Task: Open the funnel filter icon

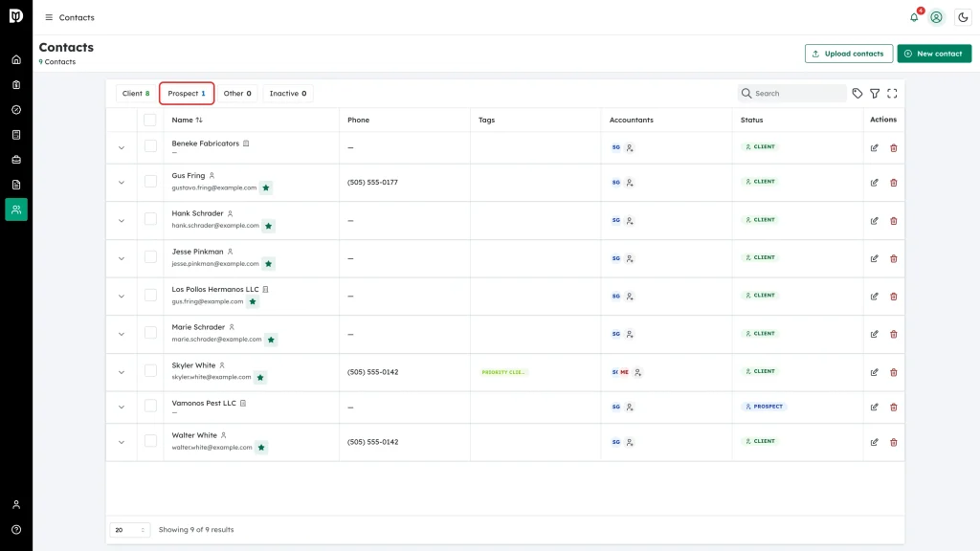Action: (x=875, y=93)
